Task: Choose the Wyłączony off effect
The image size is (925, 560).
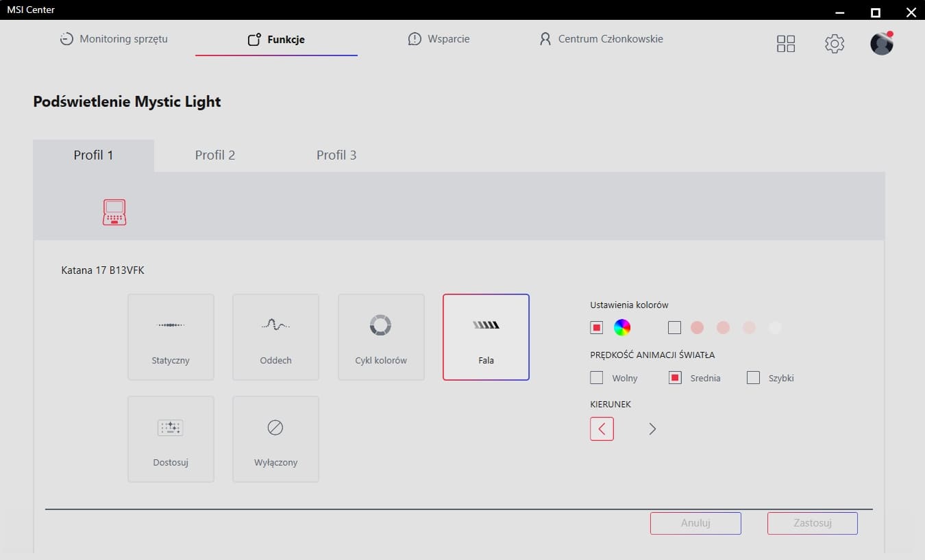Action: (275, 439)
